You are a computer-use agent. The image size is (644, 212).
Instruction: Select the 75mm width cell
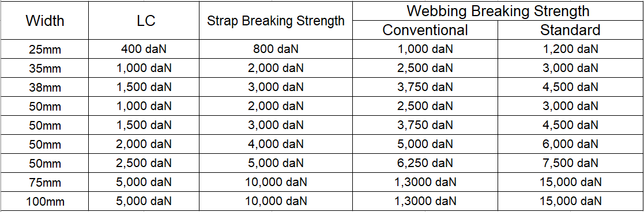click(x=45, y=182)
